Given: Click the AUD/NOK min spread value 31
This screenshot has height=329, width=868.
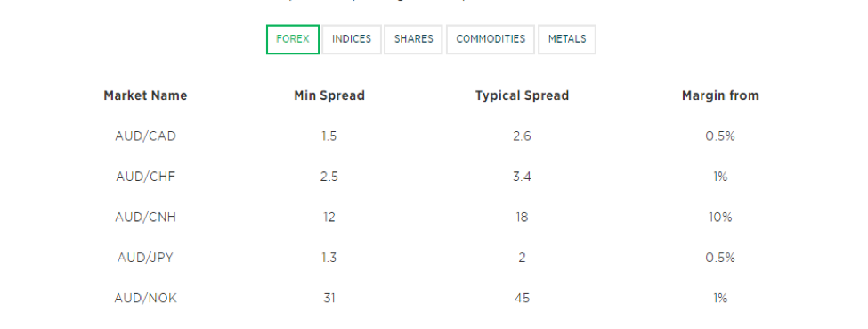Looking at the screenshot, I should coord(329,298).
